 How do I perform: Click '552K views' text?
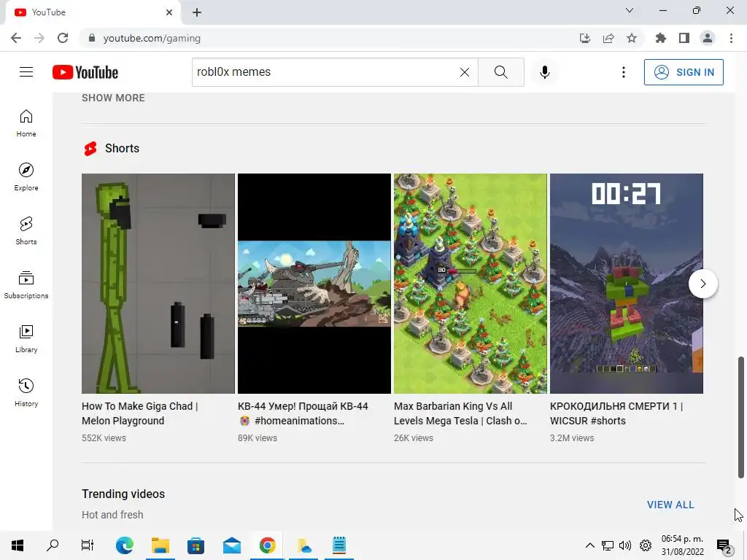click(x=104, y=438)
